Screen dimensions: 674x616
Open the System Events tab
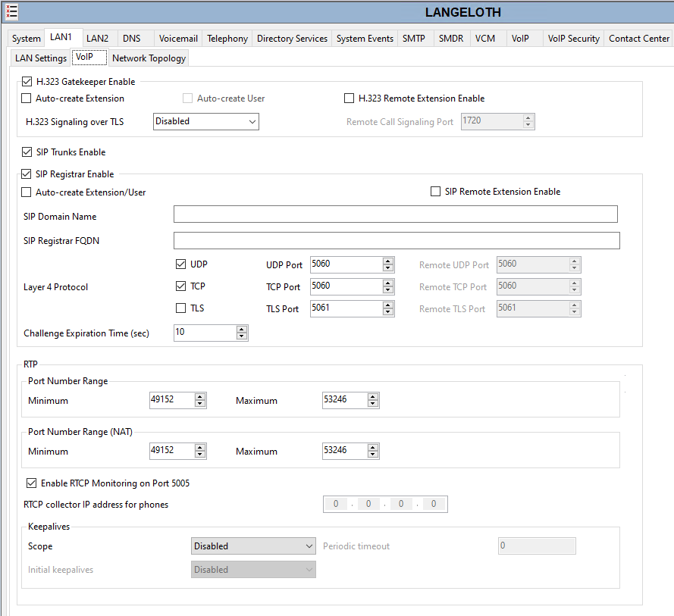tap(365, 39)
